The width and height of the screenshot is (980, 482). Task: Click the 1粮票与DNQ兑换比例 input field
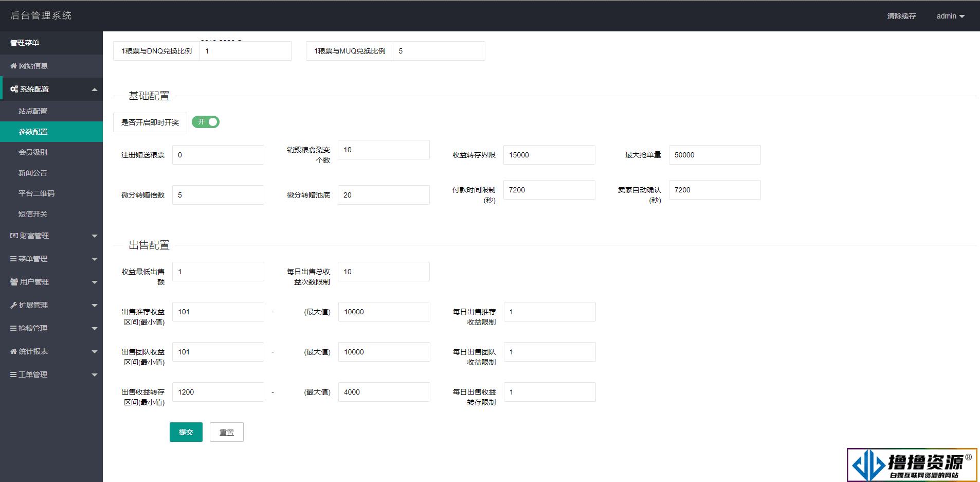pyautogui.click(x=245, y=51)
